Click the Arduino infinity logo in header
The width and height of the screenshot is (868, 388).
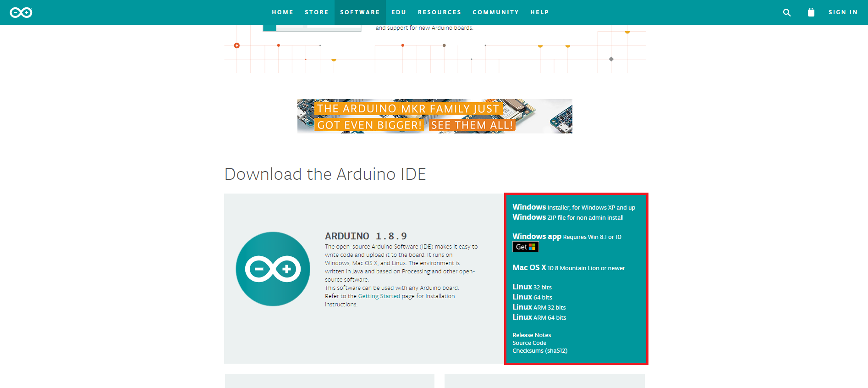click(x=21, y=12)
